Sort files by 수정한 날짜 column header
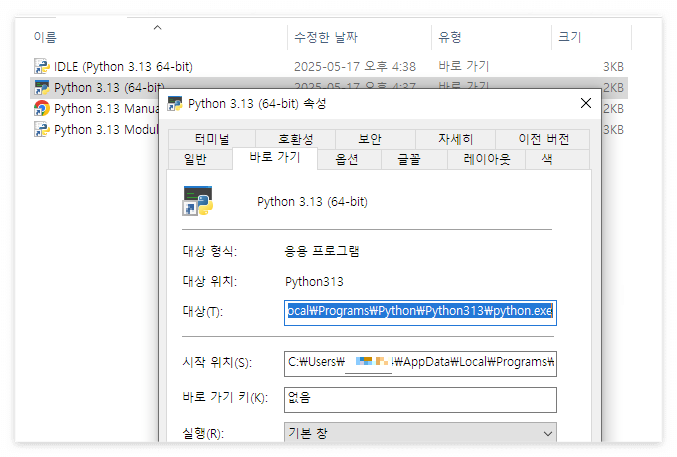 pos(359,37)
